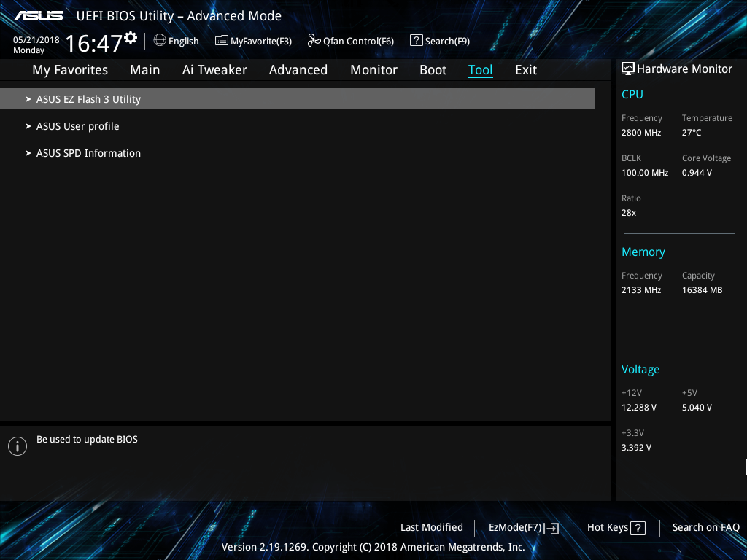
Task: Click the Memory section heading
Action: [x=643, y=252]
